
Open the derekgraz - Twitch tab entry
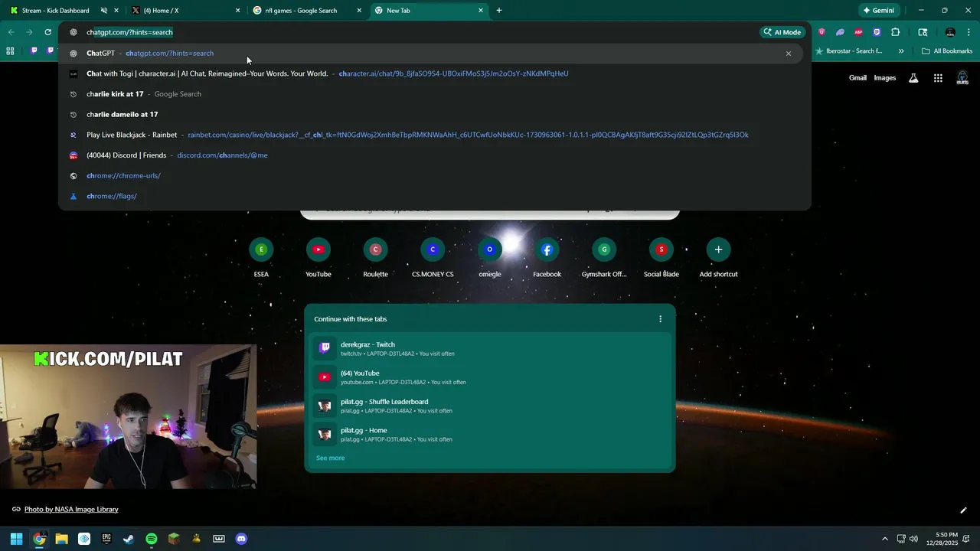pos(490,348)
